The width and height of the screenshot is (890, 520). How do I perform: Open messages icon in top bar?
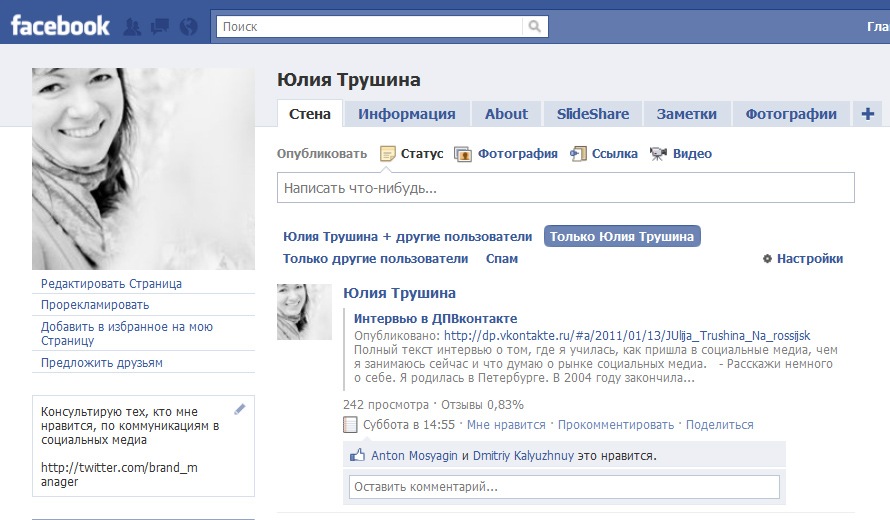click(159, 27)
